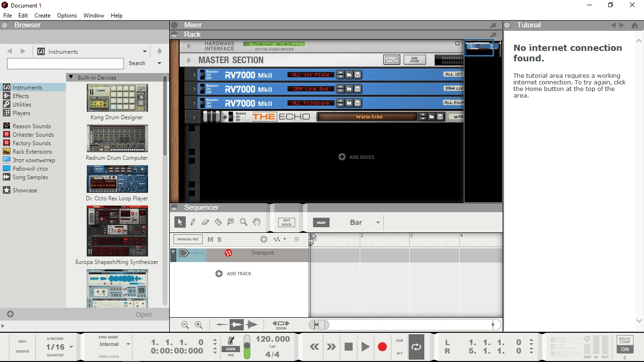Toggle MANUAL REC button
644x362 pixels.
[x=188, y=239]
